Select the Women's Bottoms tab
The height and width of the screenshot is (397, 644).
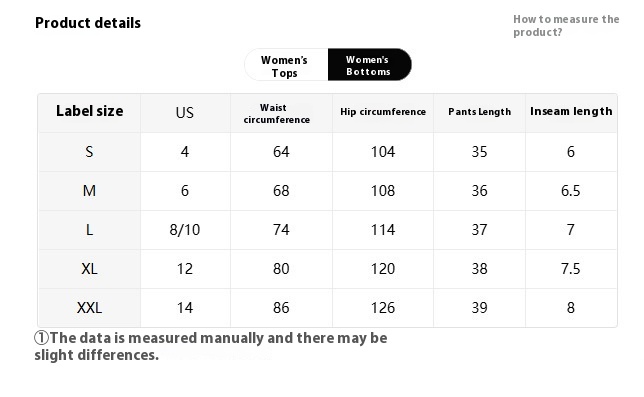point(369,65)
